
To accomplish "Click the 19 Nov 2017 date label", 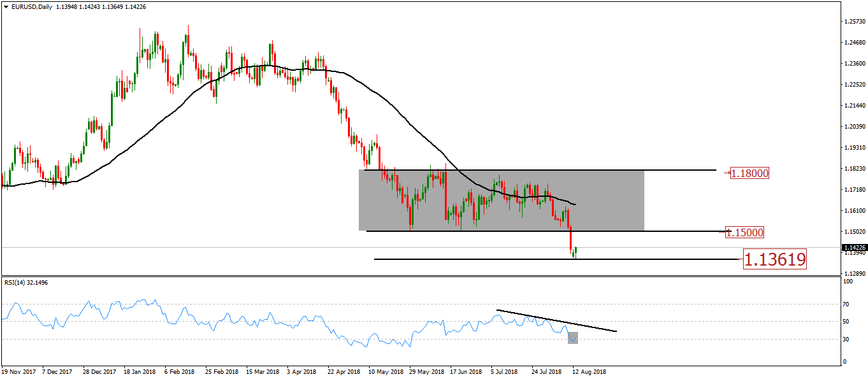I will tap(17, 371).
